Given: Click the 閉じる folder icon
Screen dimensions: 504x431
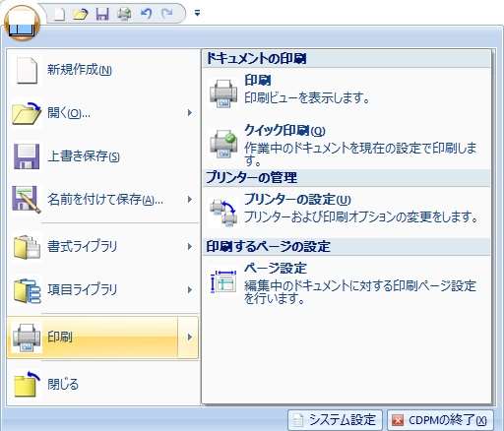Looking at the screenshot, I should click(27, 385).
